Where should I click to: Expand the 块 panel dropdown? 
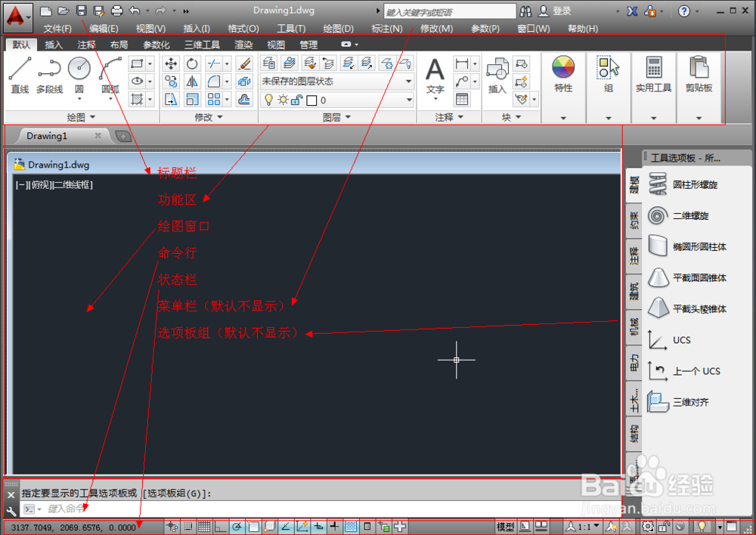(512, 117)
